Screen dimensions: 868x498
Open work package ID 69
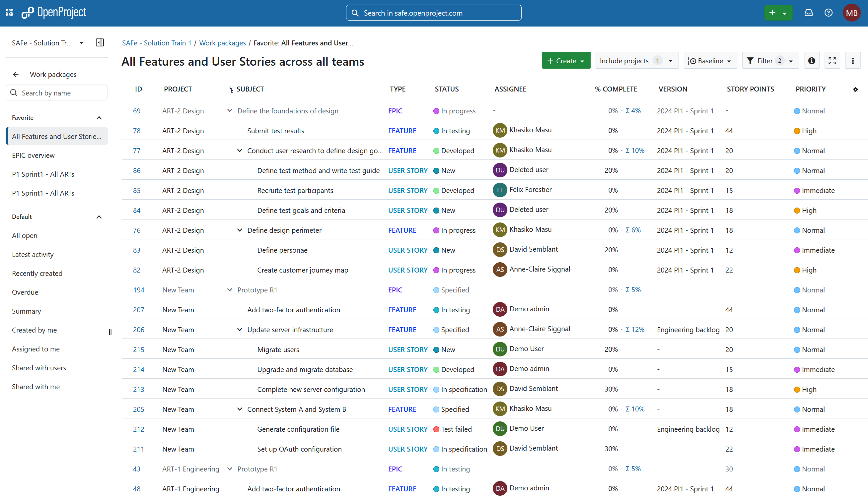[137, 110]
